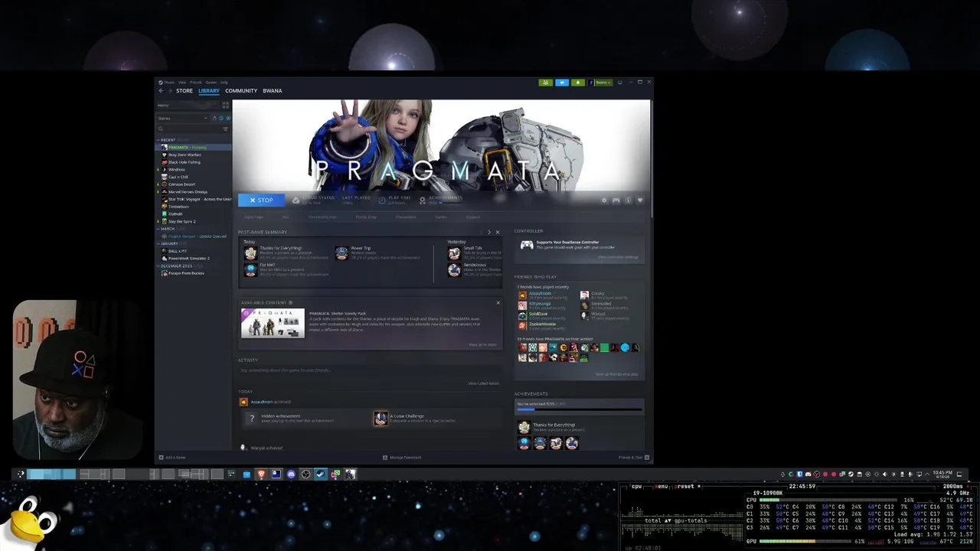This screenshot has height=551, width=980.
Task: Collapse the MARCH games section
Action: [158, 229]
